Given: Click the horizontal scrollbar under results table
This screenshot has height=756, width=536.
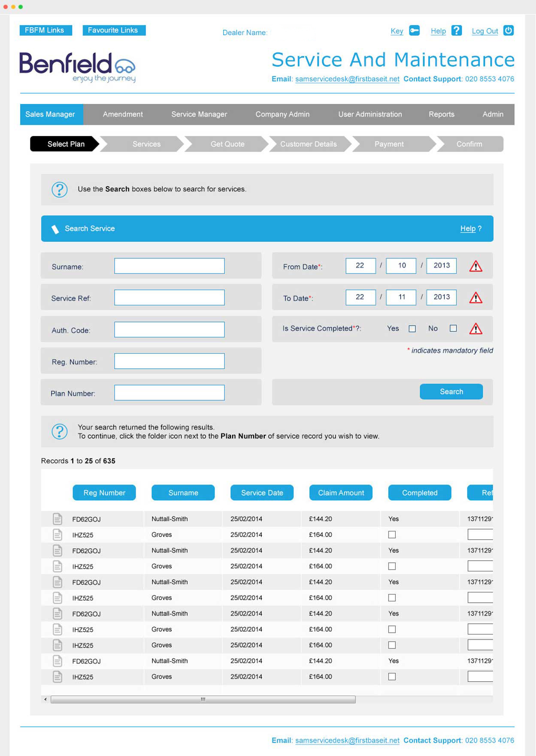Looking at the screenshot, I should [x=203, y=700].
